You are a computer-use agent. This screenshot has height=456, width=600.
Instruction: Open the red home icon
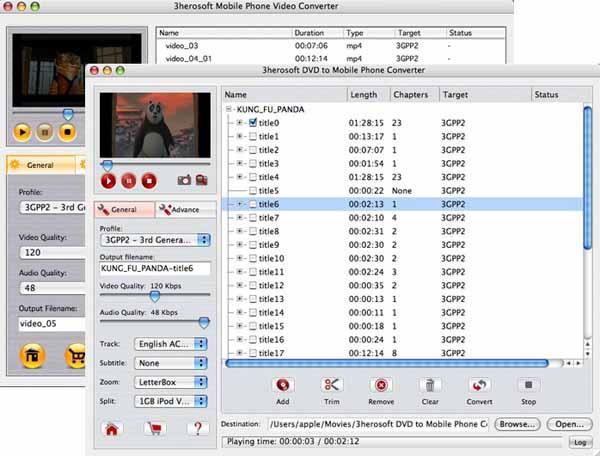point(112,429)
